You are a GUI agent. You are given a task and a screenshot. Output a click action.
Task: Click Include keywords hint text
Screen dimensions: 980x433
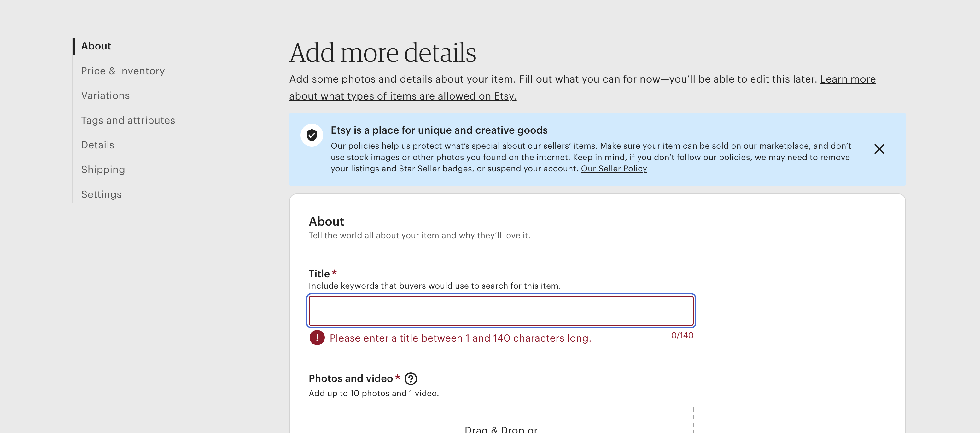(435, 286)
